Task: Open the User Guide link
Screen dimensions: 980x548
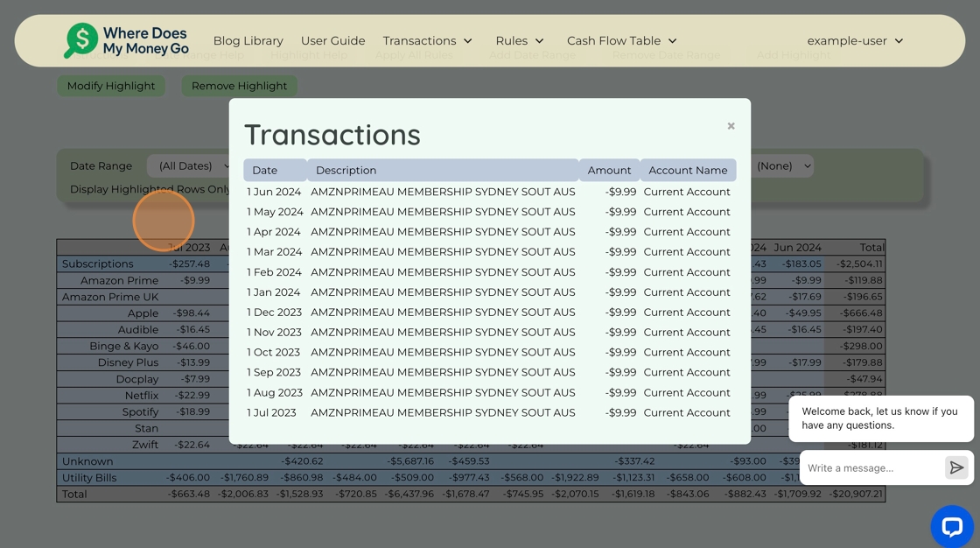Action: [332, 40]
